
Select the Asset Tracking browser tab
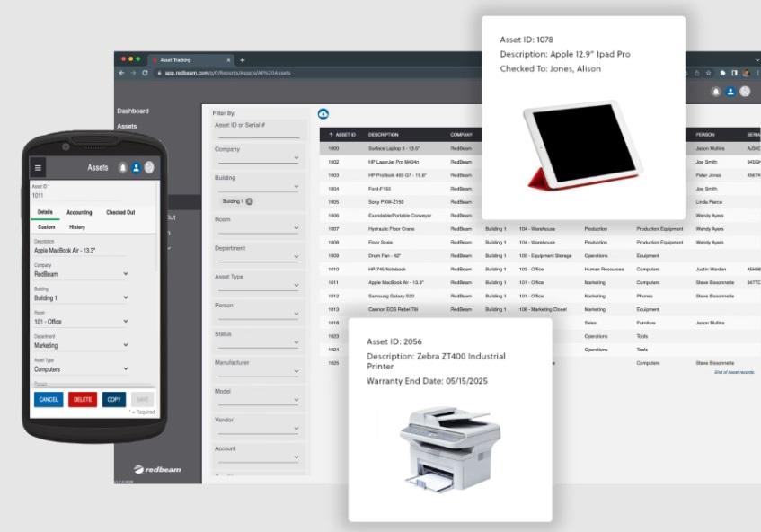190,60
